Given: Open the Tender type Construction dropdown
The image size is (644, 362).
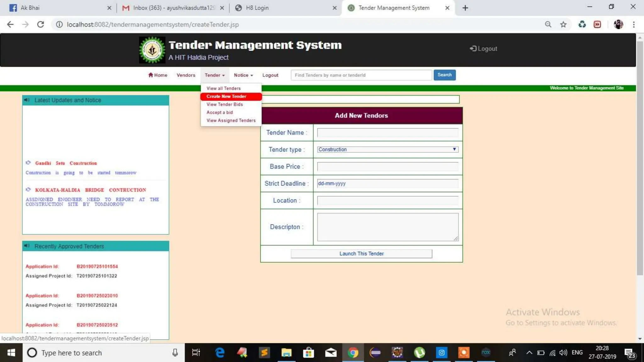Looking at the screenshot, I should click(387, 150).
